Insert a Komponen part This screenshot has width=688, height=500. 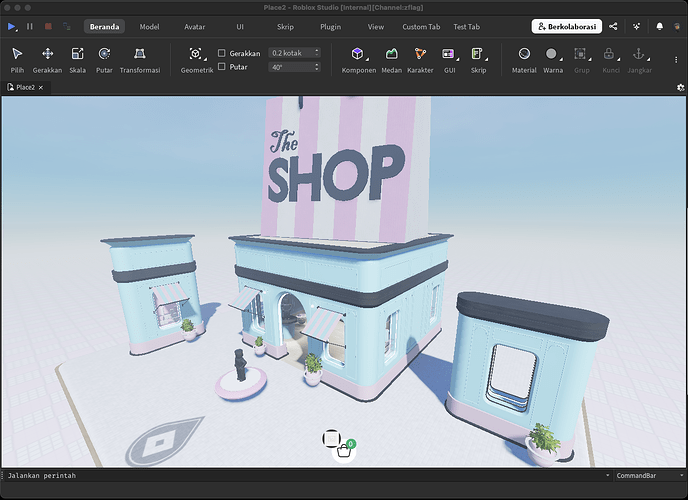click(x=358, y=54)
